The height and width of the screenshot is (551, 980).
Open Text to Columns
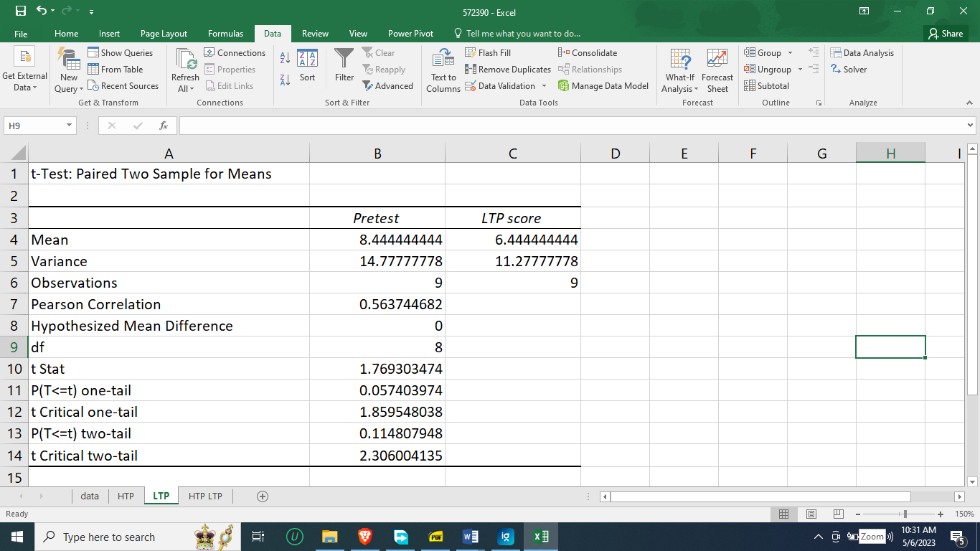[443, 69]
